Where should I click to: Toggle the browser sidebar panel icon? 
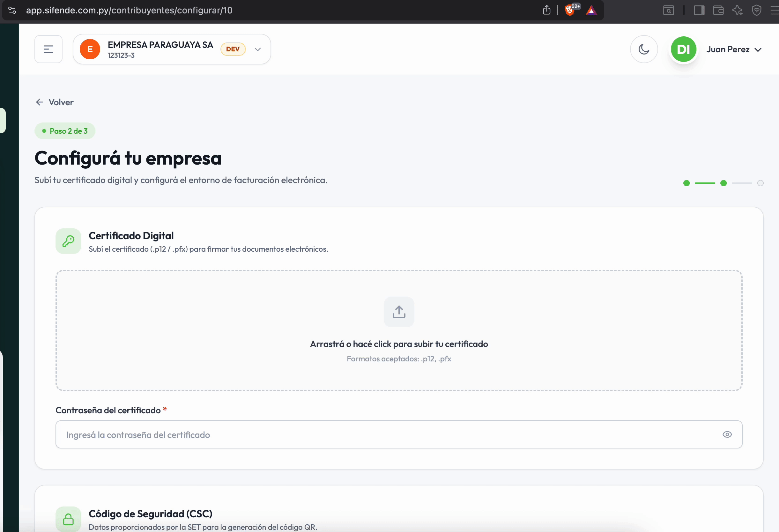point(699,11)
